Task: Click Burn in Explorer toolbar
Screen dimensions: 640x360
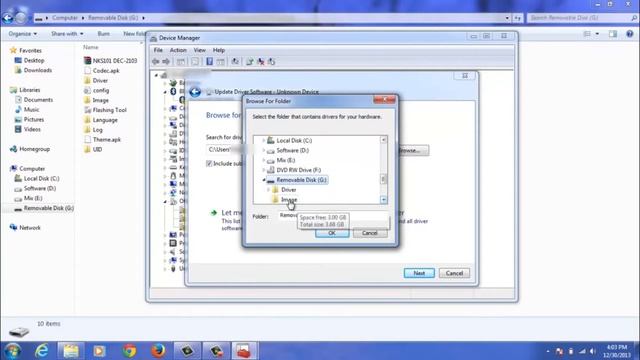Action: [104, 33]
